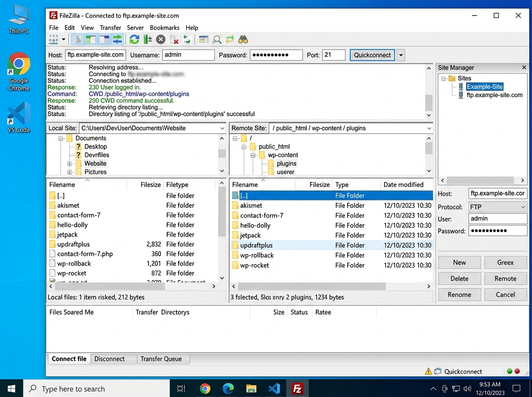Click the green activity indicator light

tap(510, 371)
